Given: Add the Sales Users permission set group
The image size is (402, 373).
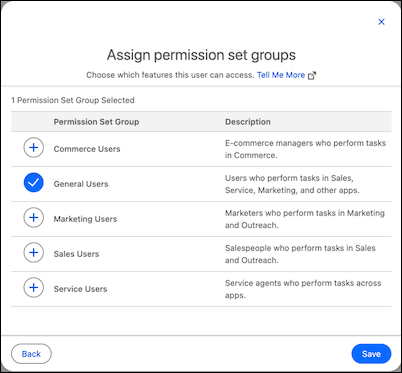Looking at the screenshot, I should click(x=34, y=252).
